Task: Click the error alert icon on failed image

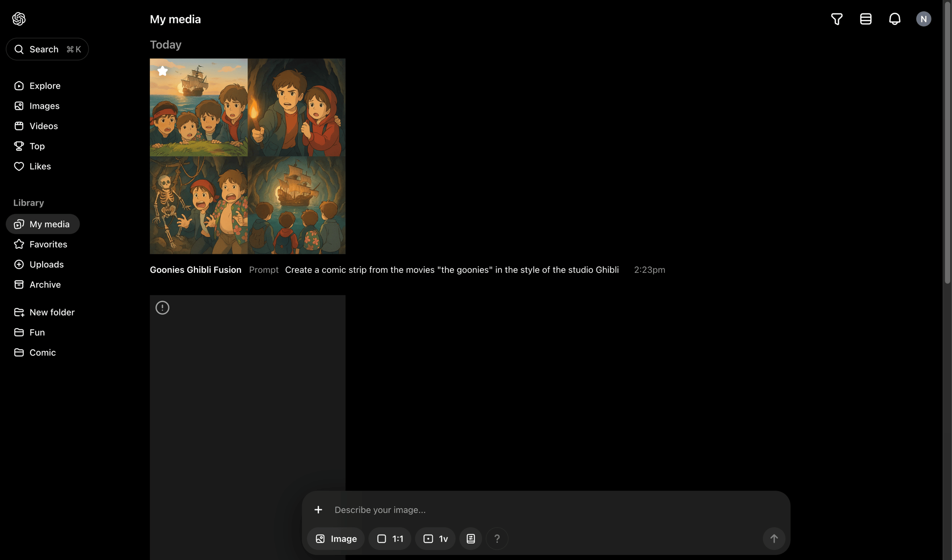Action: click(162, 308)
